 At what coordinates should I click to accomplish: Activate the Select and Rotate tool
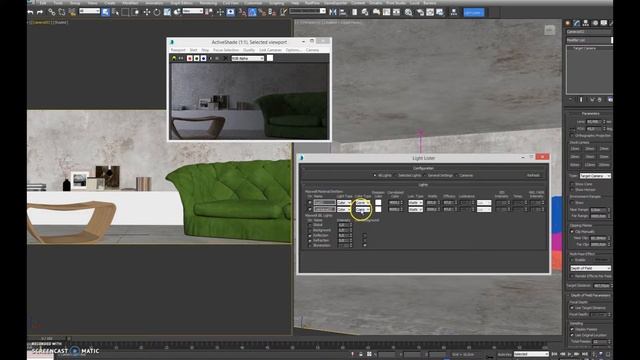click(x=157, y=12)
